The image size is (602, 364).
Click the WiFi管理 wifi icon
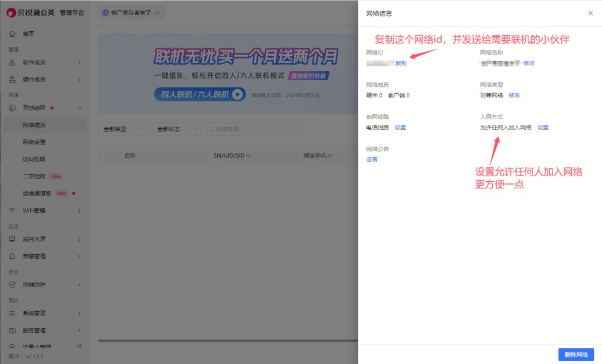[x=12, y=210]
